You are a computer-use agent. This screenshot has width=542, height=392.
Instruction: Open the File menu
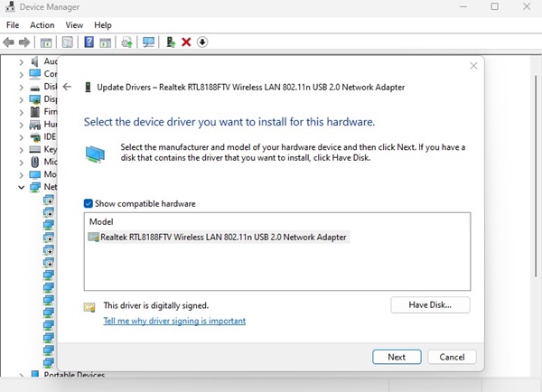(13, 25)
